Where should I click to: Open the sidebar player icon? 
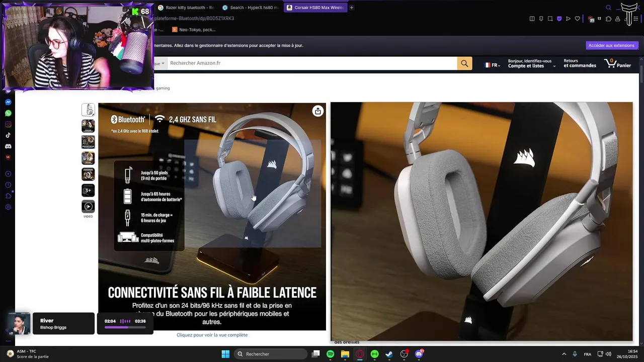click(8, 174)
